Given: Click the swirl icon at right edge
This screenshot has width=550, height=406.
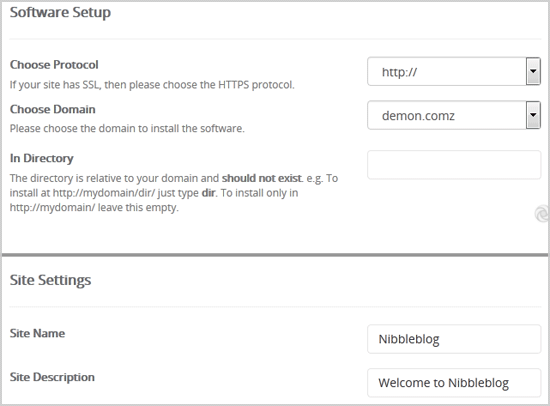Looking at the screenshot, I should click(542, 214).
